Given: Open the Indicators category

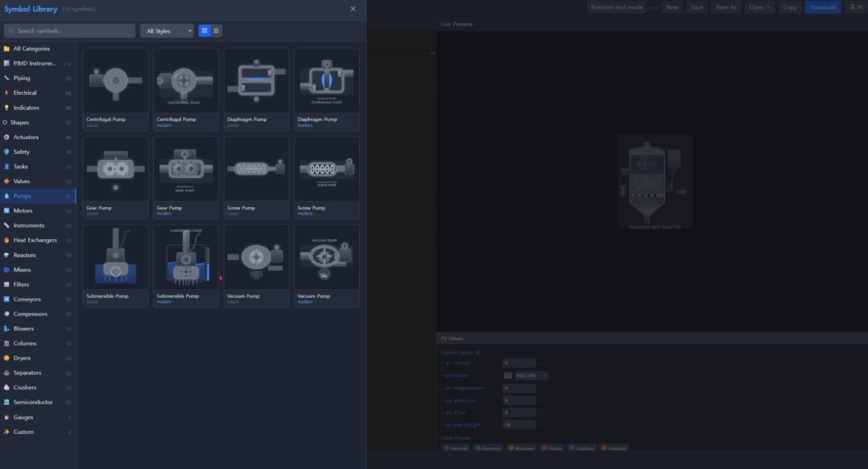Looking at the screenshot, I should 38,108.
